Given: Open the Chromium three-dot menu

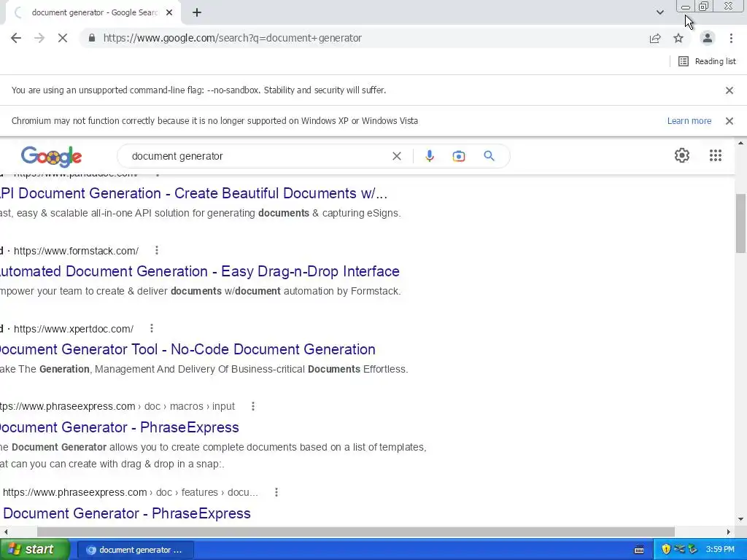Looking at the screenshot, I should pyautogui.click(x=731, y=38).
